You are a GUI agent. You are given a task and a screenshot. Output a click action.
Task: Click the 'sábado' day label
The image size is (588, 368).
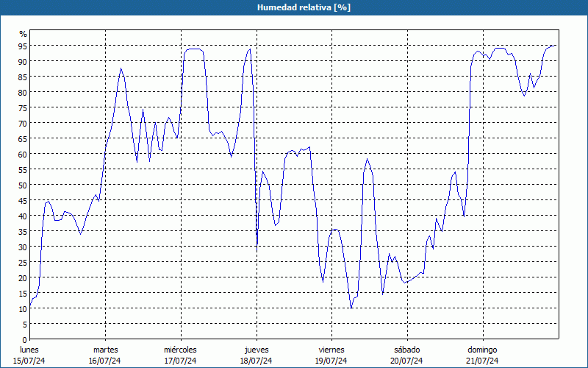[x=407, y=350]
